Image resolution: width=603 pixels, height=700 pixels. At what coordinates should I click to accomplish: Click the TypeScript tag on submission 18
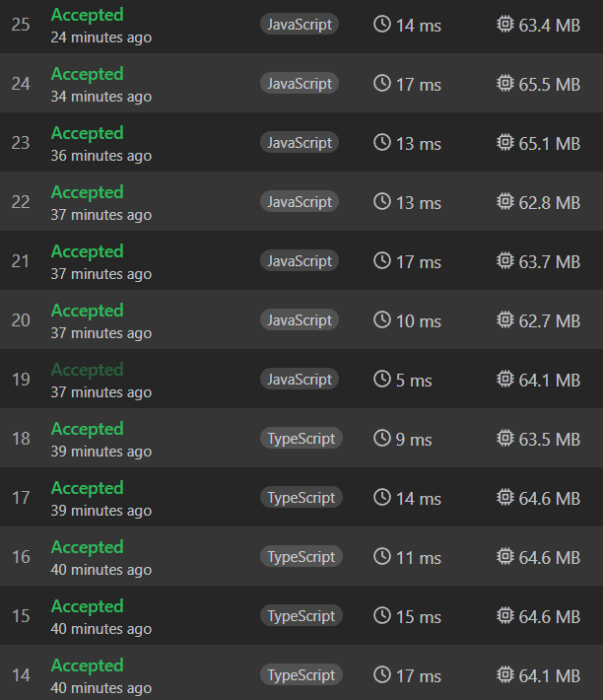pyautogui.click(x=301, y=439)
